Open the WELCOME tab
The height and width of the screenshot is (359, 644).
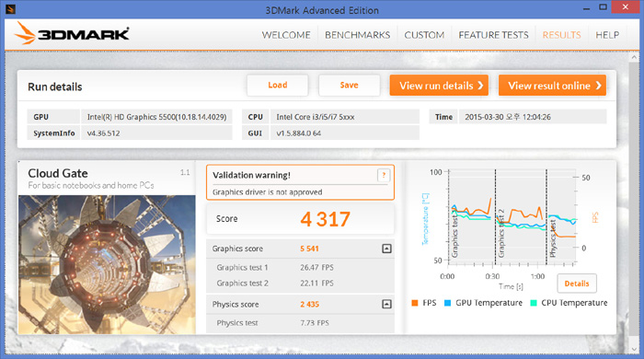286,35
